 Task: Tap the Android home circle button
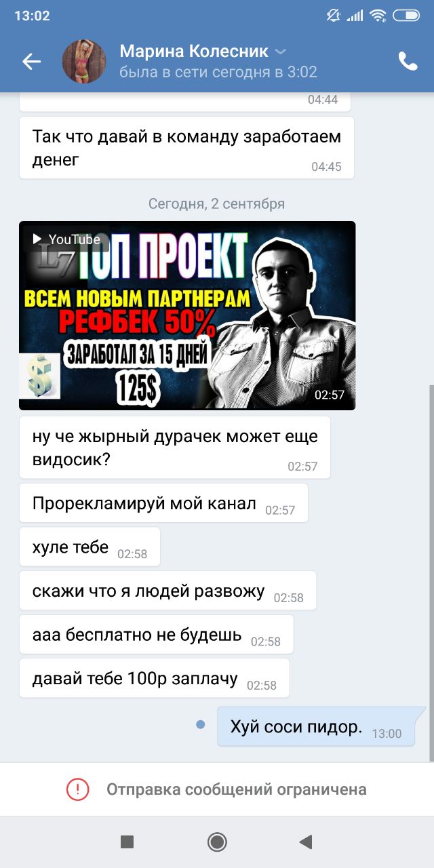[217, 842]
